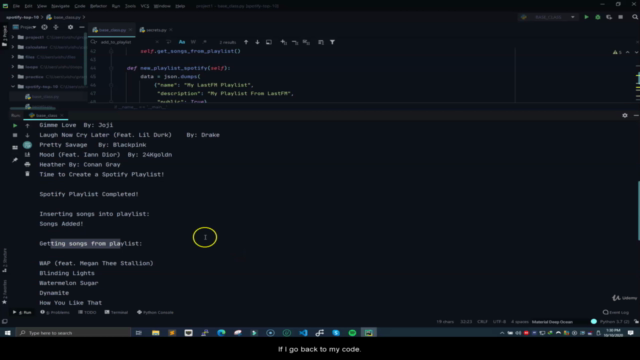Screen dimensions: 640x360
Task: Pin the Run tab
Action: [15, 160]
